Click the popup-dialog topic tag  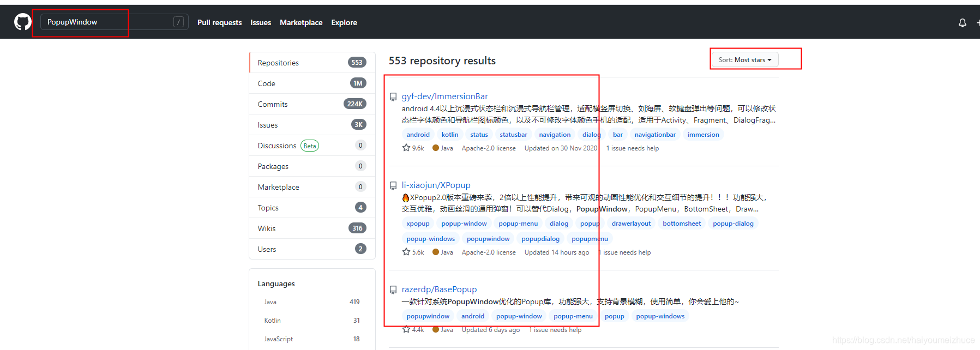[733, 224]
